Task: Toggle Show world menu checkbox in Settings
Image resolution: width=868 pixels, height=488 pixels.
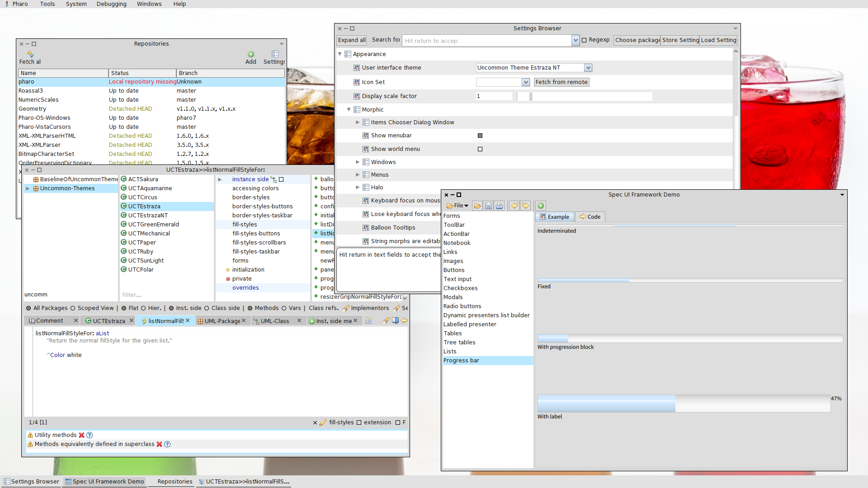Action: [480, 148]
